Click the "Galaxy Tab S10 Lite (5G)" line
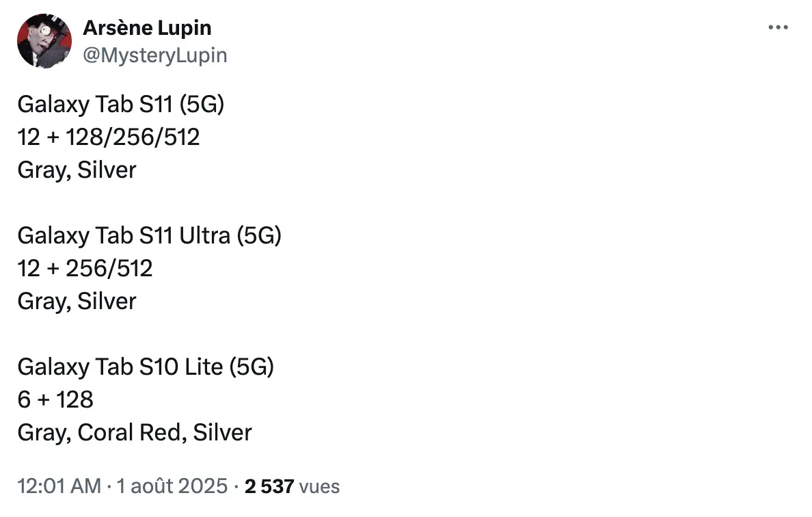812x517 pixels. (x=146, y=367)
